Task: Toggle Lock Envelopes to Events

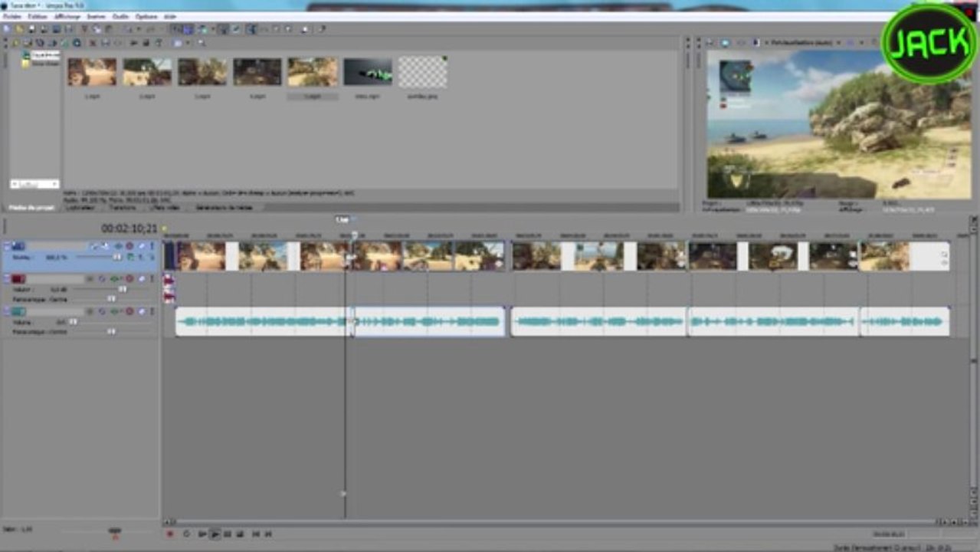Action: [x=224, y=28]
